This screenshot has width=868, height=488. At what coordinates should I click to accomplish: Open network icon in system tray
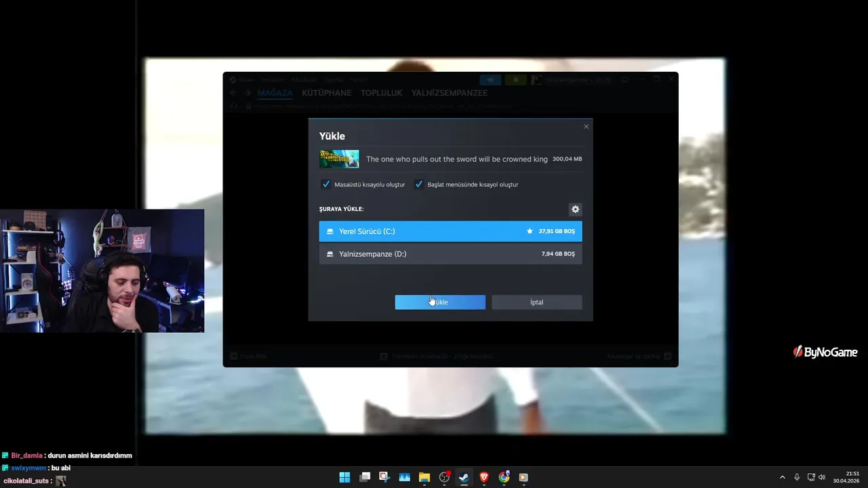point(811,477)
